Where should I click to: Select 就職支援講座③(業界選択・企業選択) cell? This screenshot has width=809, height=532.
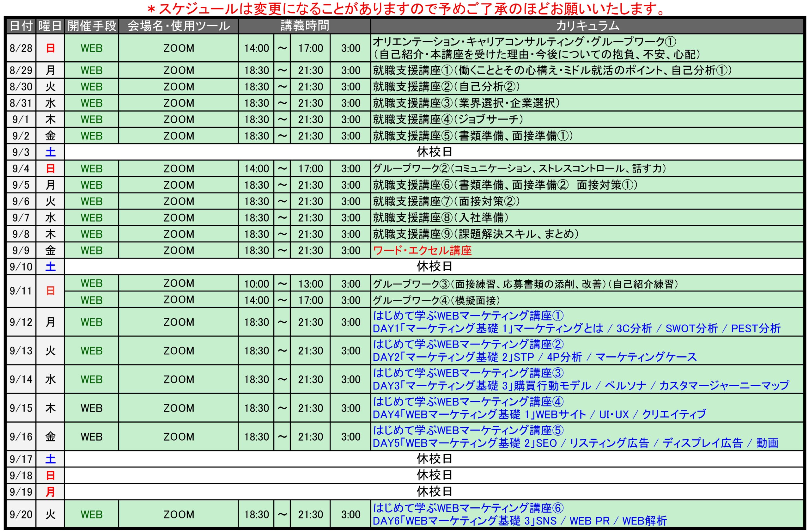[588, 103]
